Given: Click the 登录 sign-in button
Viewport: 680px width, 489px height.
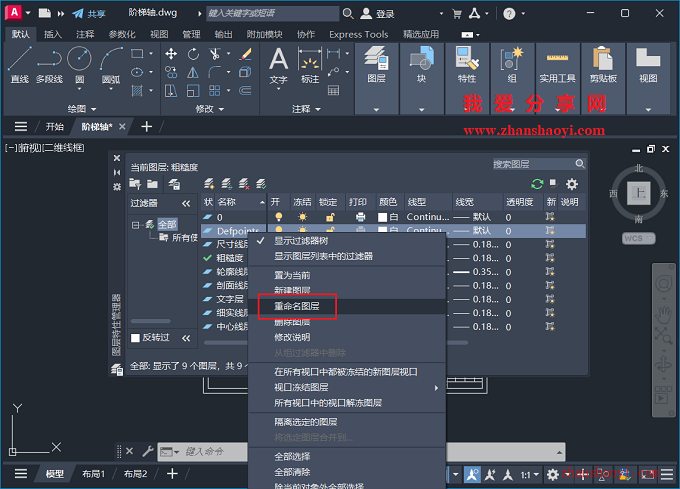Looking at the screenshot, I should [x=377, y=13].
